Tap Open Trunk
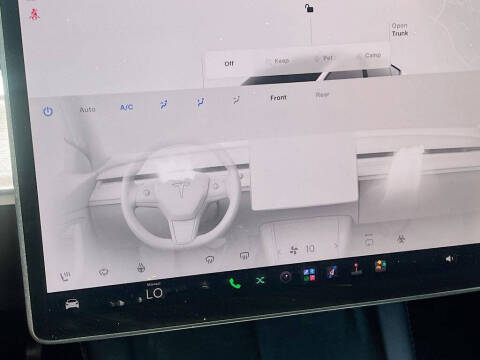 pos(400,30)
